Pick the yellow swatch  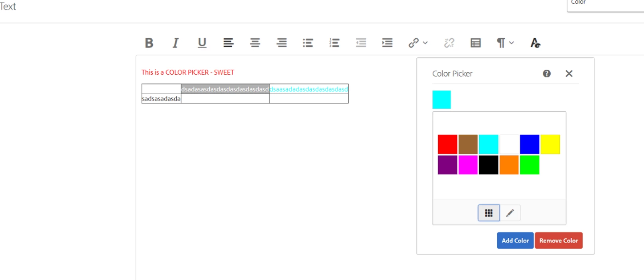point(550,144)
